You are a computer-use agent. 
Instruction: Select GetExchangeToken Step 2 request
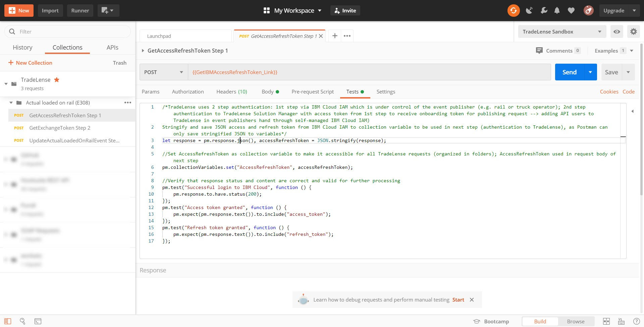[60, 128]
